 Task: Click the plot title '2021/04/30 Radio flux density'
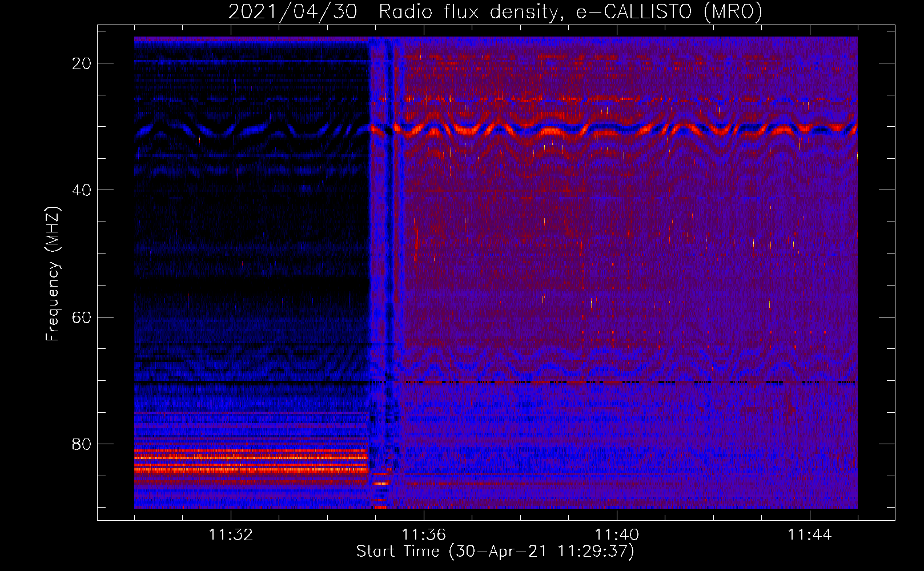[x=495, y=12]
